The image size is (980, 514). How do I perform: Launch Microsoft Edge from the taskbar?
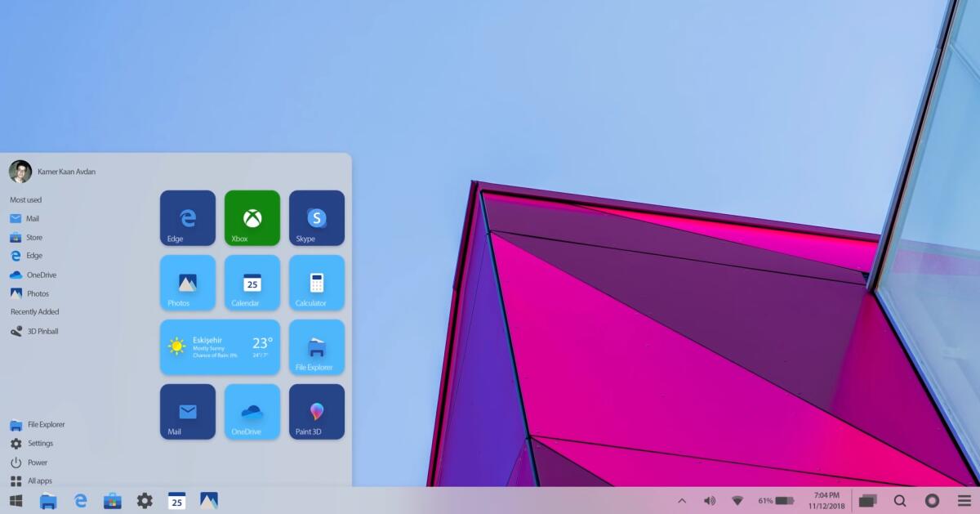[80, 499]
